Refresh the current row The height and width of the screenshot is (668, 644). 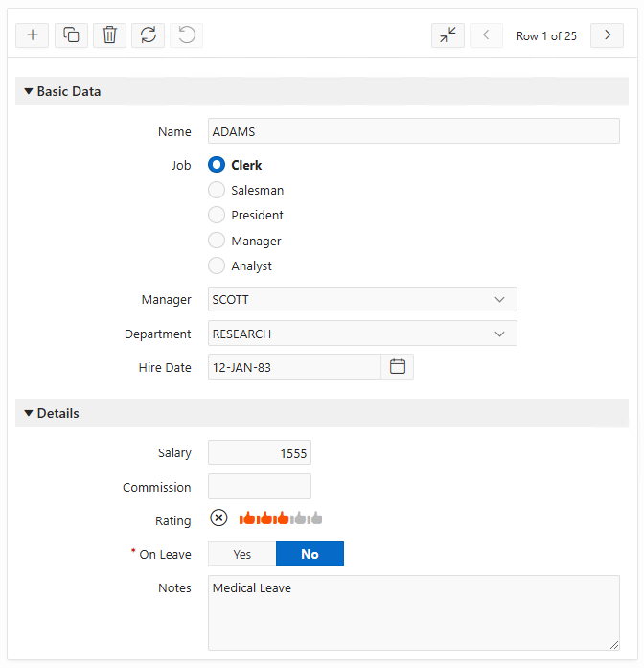pos(148,35)
